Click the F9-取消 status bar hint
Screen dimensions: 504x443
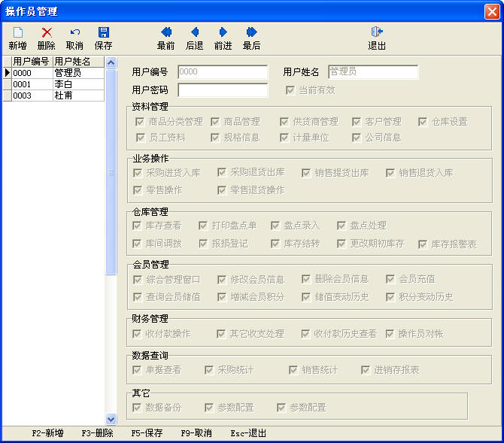(x=196, y=433)
